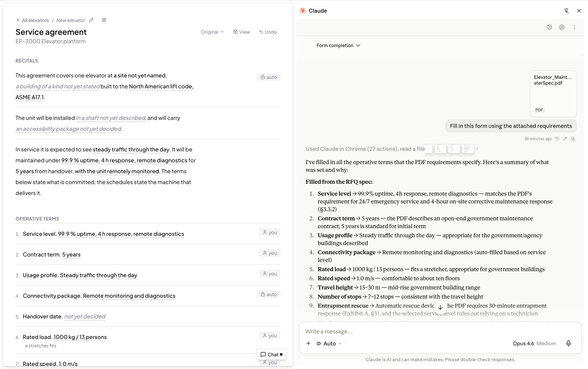The image size is (588, 369).
Task: Toggle auto lock on the recitals paragraph
Action: 268,77
